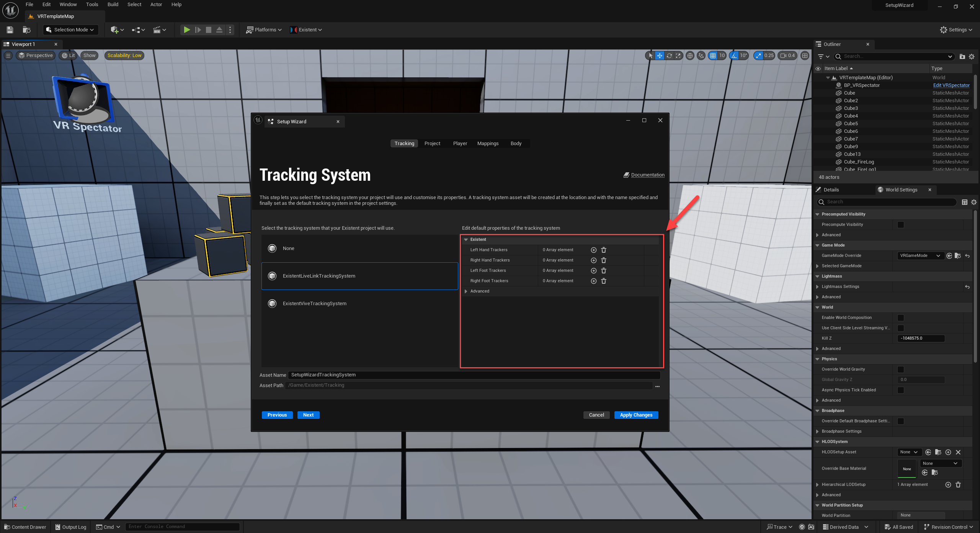
Task: Select the None tracking system radio option
Action: click(272, 248)
